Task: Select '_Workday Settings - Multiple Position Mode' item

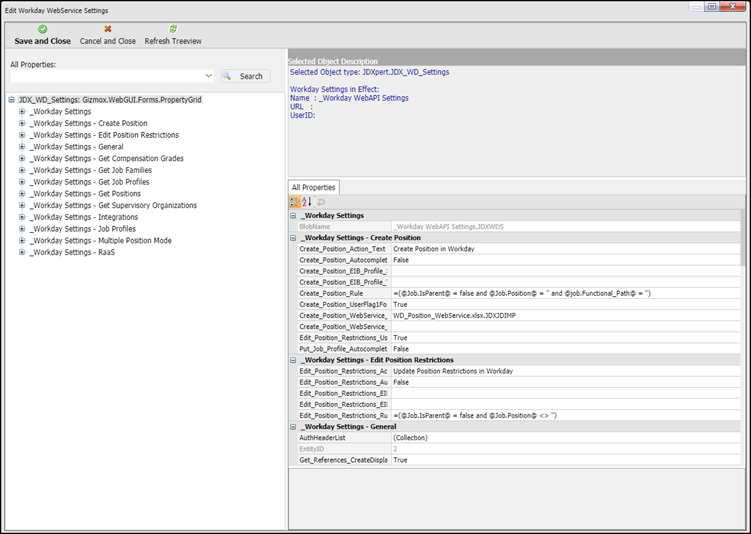Action: [x=101, y=240]
